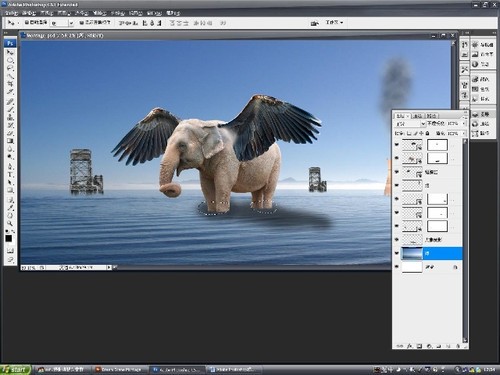The image size is (500, 375).
Task: Open the layer Opacity slider arrow
Action: (463, 124)
